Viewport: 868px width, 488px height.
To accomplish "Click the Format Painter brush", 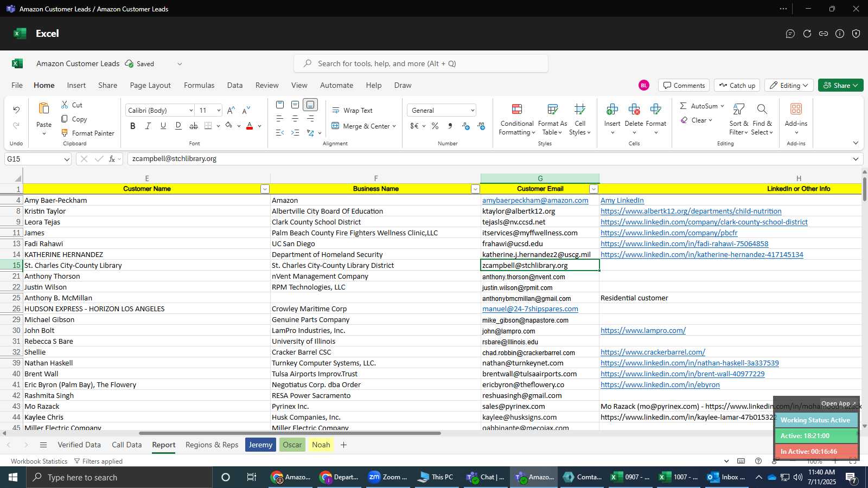I will coord(65,133).
